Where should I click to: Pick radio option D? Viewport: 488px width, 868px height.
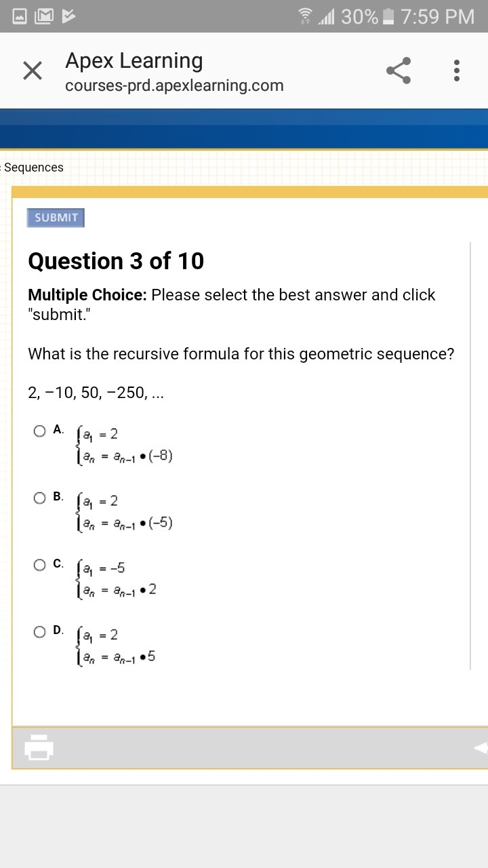pyautogui.click(x=40, y=631)
